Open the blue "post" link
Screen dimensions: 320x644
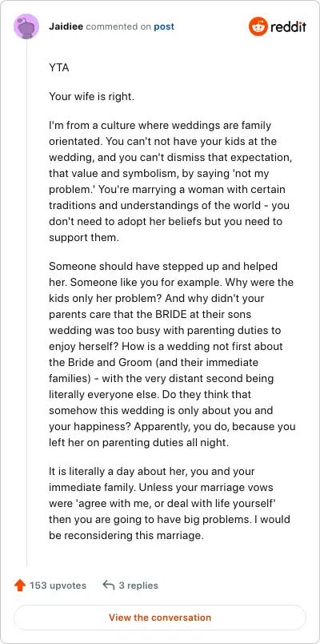click(164, 26)
